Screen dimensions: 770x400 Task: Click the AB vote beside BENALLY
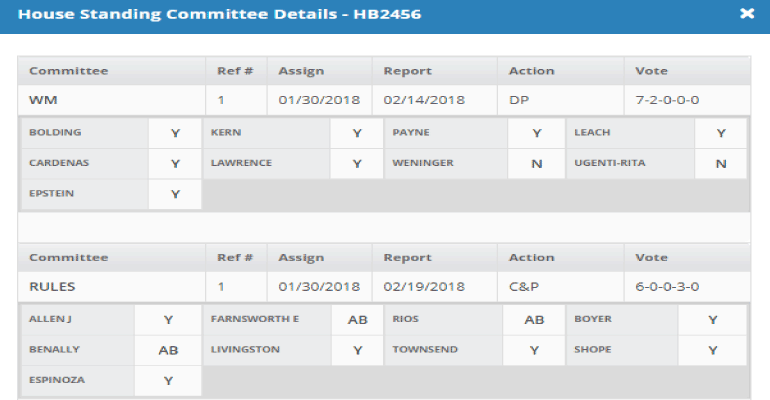(168, 351)
